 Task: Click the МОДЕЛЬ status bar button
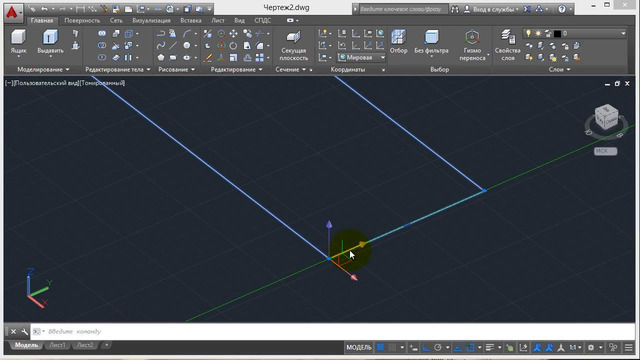click(359, 347)
